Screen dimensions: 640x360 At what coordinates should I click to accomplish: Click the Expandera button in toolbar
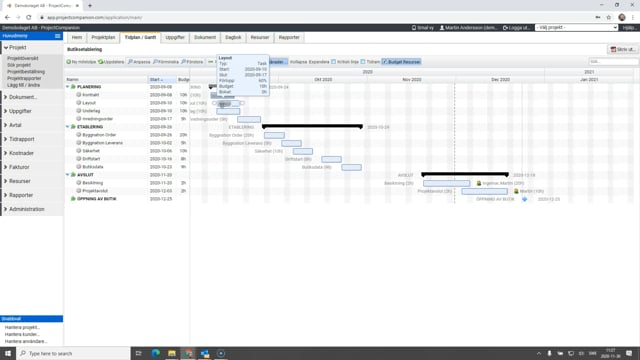[319, 62]
